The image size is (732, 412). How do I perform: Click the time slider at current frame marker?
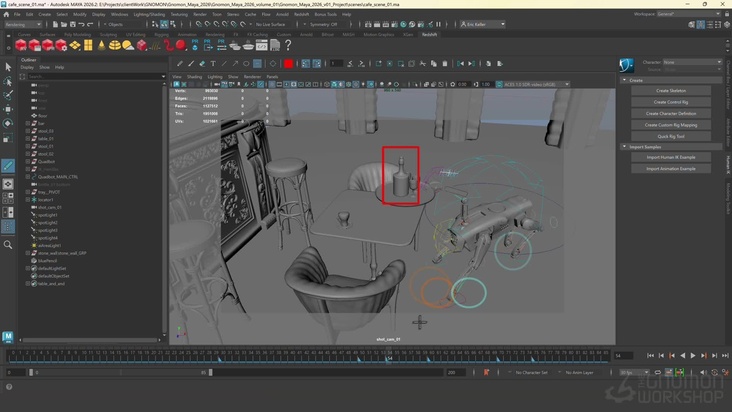pos(389,356)
